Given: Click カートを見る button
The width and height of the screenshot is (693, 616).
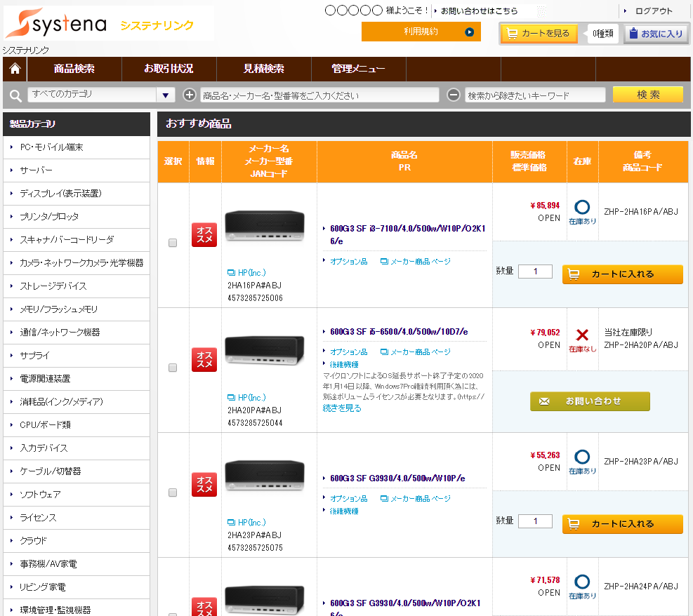Looking at the screenshot, I should pos(539,34).
